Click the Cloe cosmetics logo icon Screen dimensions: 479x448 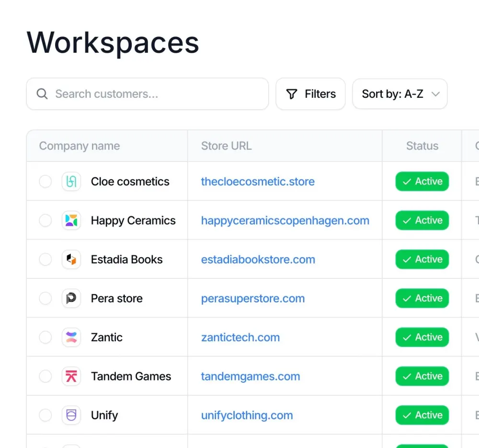click(x=71, y=182)
